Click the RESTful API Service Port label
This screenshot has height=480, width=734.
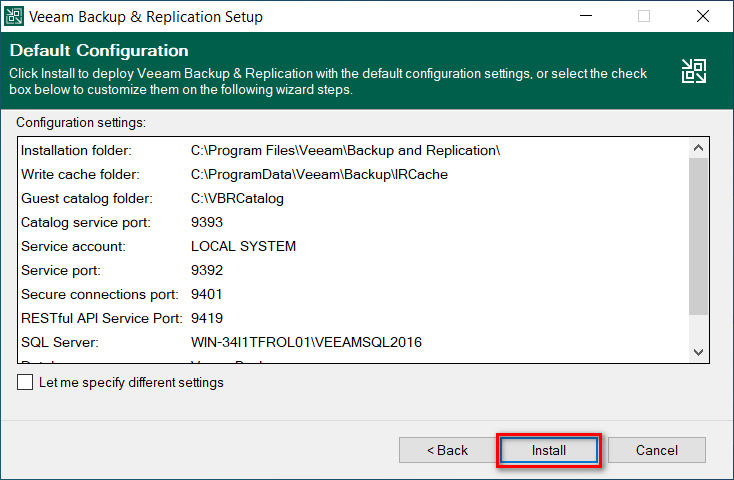(102, 318)
